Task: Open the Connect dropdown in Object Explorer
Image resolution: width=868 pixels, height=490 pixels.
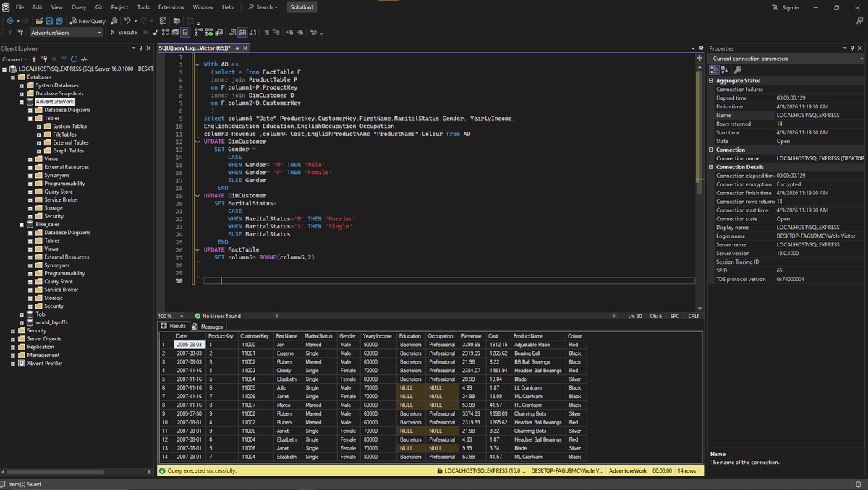Action: (14, 59)
